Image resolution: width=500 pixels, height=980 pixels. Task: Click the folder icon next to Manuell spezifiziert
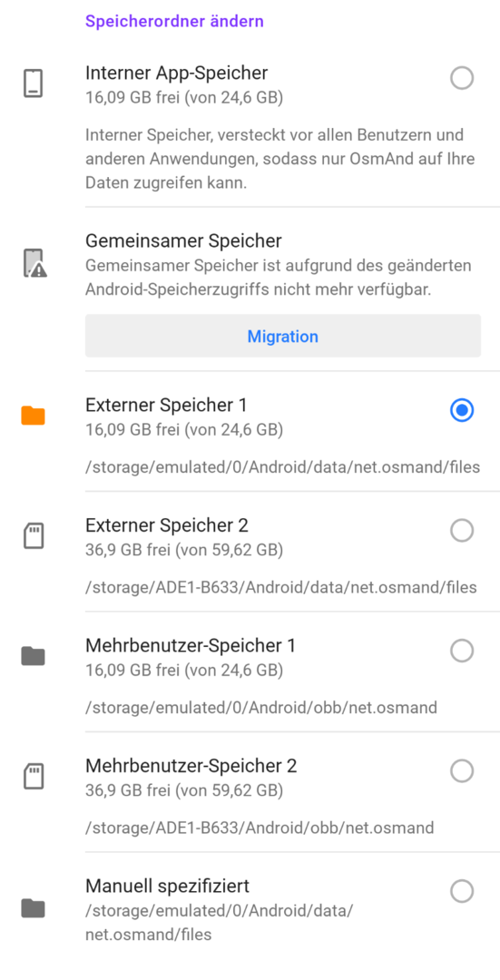click(34, 908)
